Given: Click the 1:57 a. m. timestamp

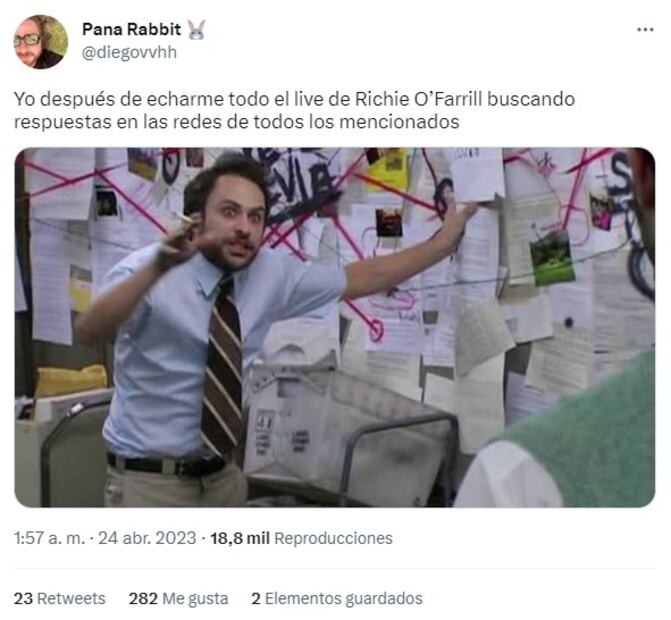Looking at the screenshot, I should pos(50,538).
